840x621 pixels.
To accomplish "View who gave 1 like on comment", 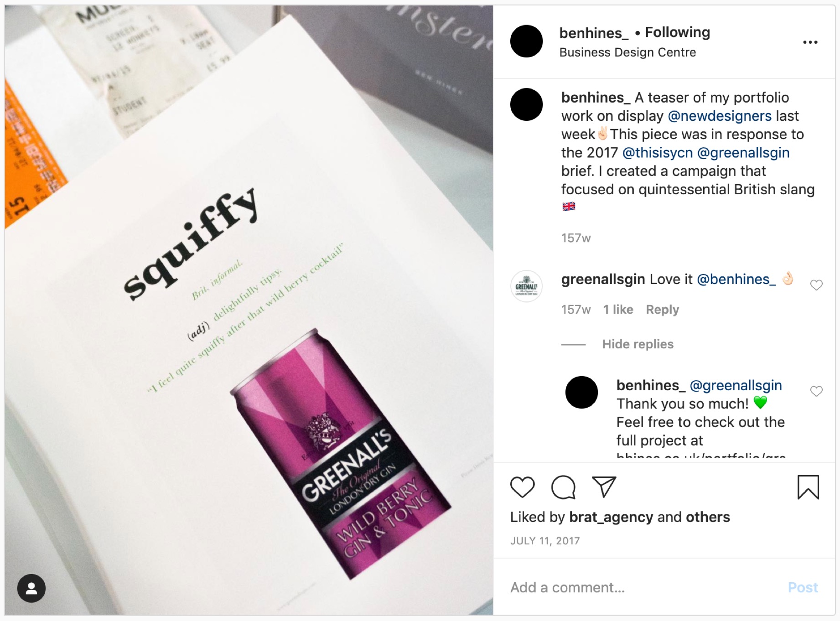I will tap(618, 310).
